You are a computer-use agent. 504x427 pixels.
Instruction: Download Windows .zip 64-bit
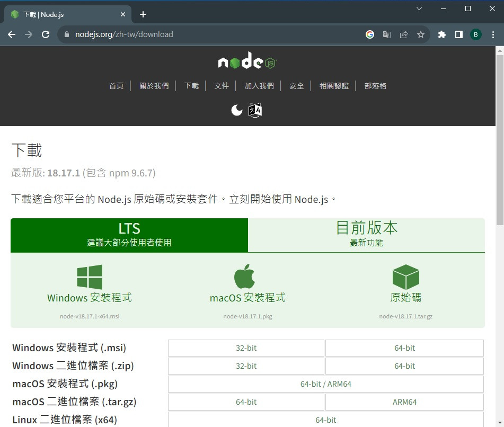pyautogui.click(x=405, y=366)
